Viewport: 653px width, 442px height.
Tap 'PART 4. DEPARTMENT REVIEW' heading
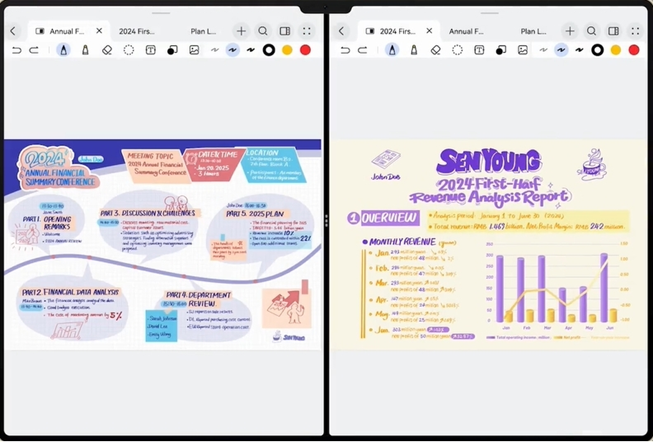198,299
